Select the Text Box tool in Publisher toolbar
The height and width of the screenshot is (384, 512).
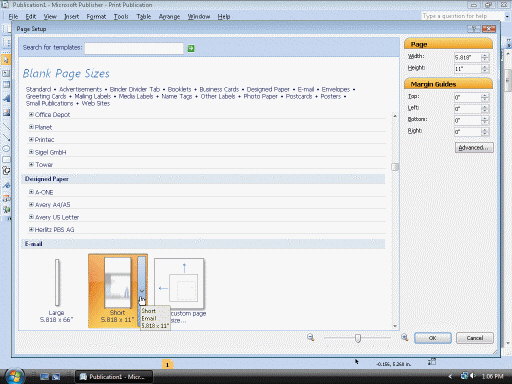[x=6, y=73]
